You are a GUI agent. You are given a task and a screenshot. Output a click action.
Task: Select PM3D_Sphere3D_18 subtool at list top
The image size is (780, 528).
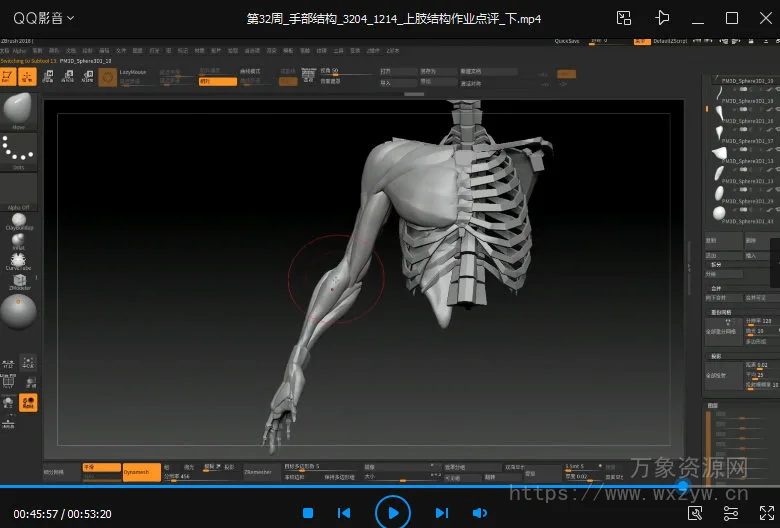click(x=746, y=81)
